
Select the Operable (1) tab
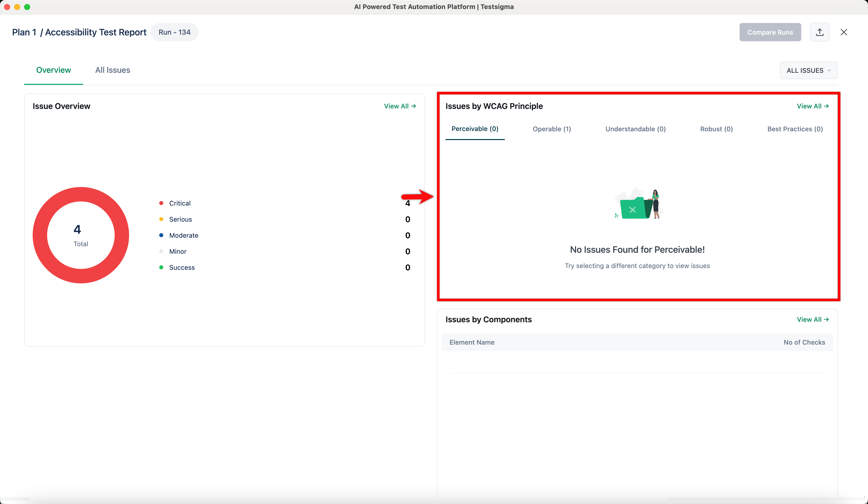click(552, 129)
